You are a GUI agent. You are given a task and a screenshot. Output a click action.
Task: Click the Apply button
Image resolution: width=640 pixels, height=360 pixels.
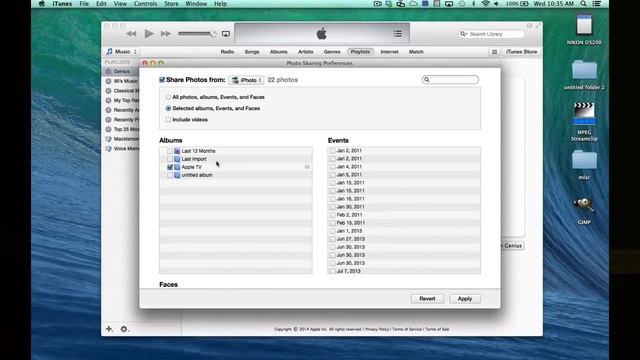[464, 299]
